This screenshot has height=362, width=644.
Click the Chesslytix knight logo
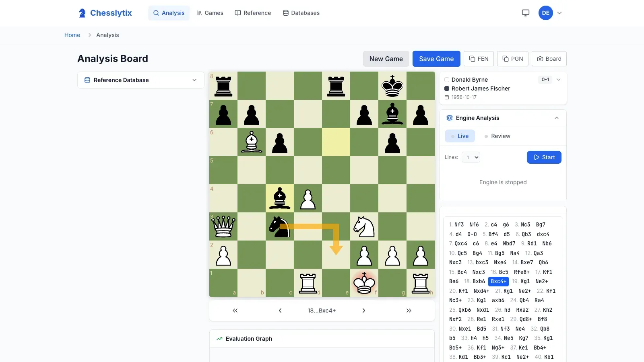(x=82, y=13)
